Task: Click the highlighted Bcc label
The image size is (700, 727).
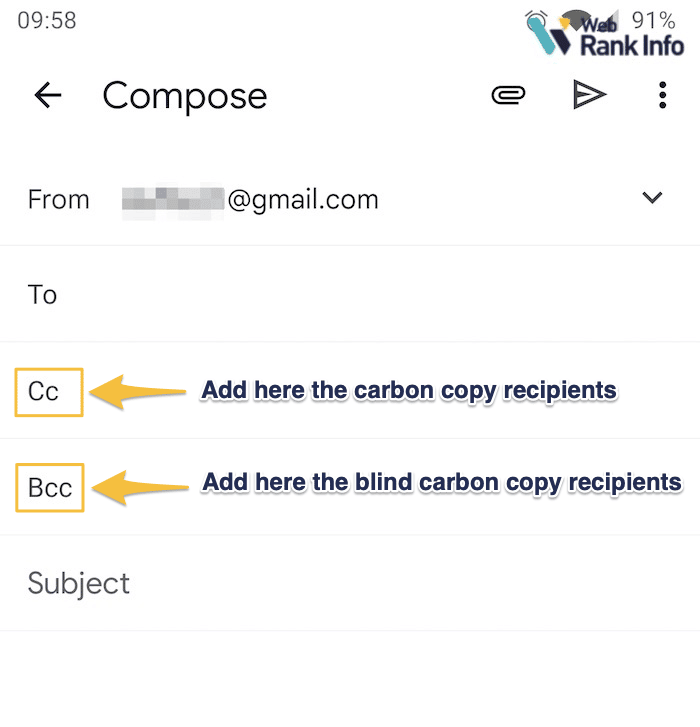Action: point(50,487)
